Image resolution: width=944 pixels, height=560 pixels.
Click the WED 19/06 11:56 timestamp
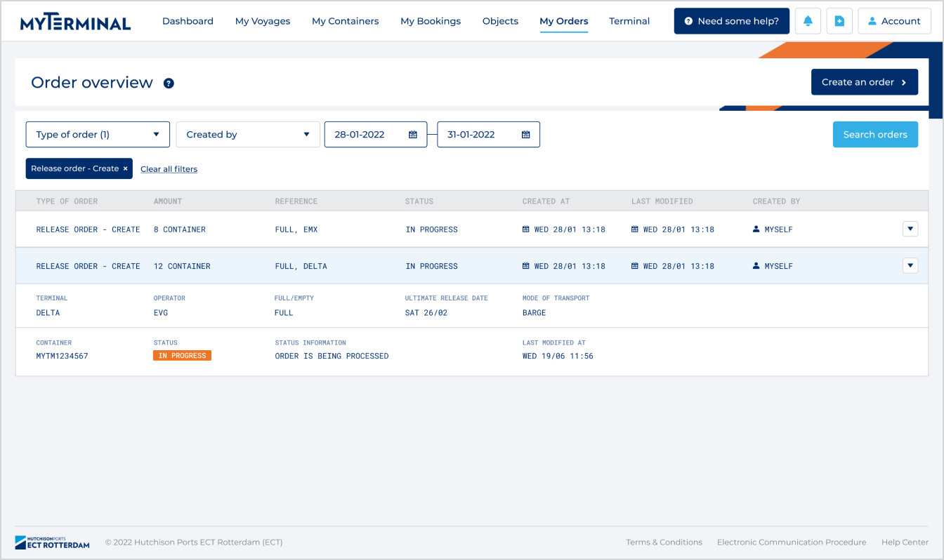[x=558, y=356]
